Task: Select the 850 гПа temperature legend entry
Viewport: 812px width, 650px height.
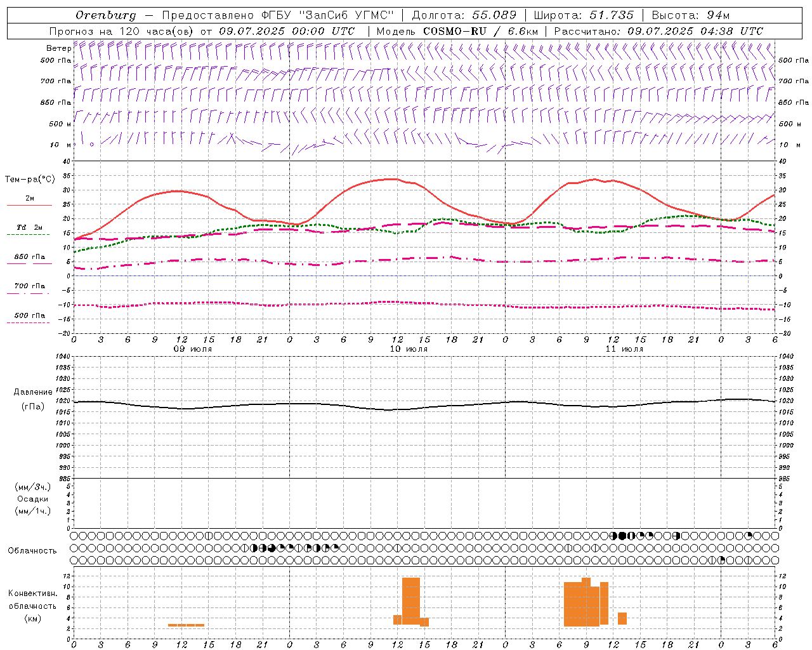Action: [x=30, y=257]
